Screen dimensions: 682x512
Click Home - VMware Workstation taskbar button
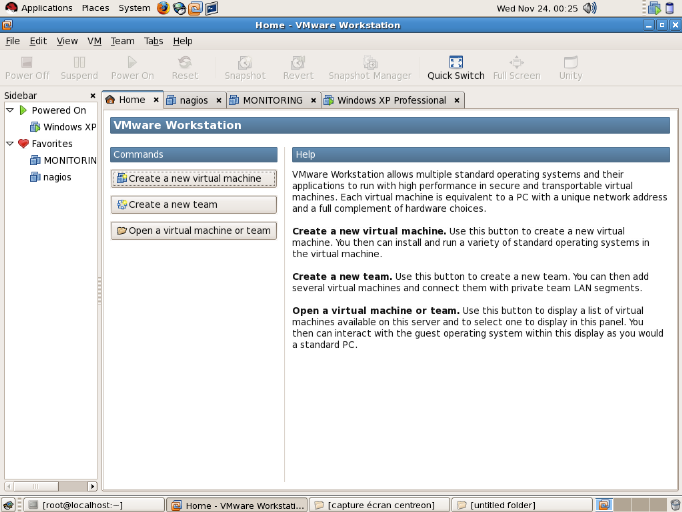[x=237, y=505]
